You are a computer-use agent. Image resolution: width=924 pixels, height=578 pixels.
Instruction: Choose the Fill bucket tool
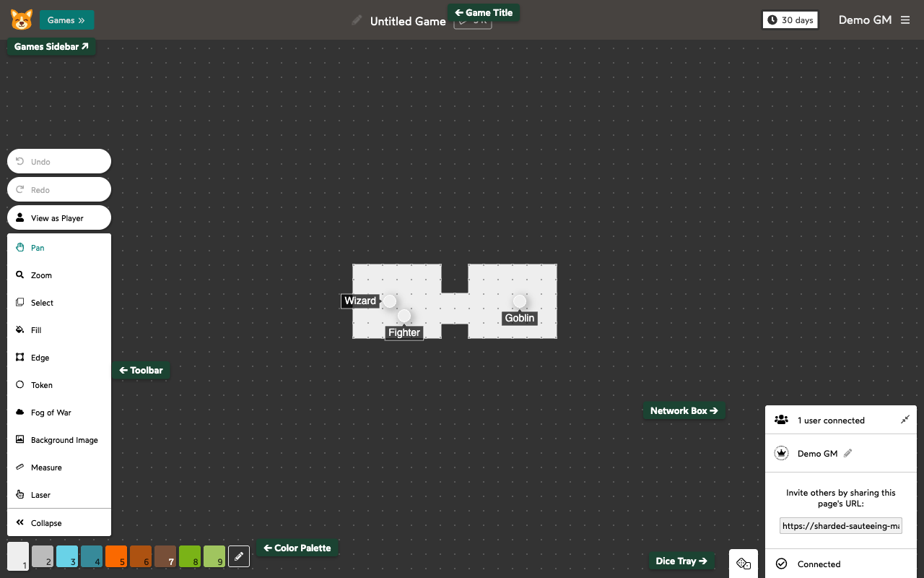click(36, 330)
